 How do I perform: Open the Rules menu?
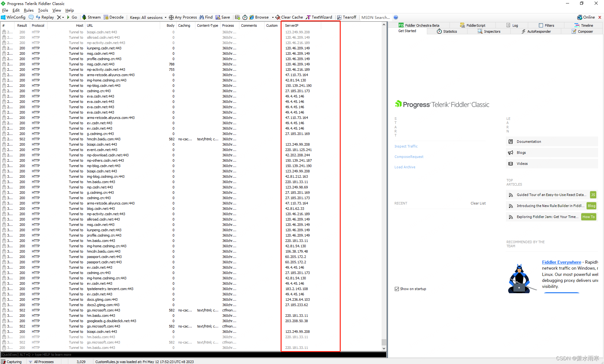tap(29, 10)
